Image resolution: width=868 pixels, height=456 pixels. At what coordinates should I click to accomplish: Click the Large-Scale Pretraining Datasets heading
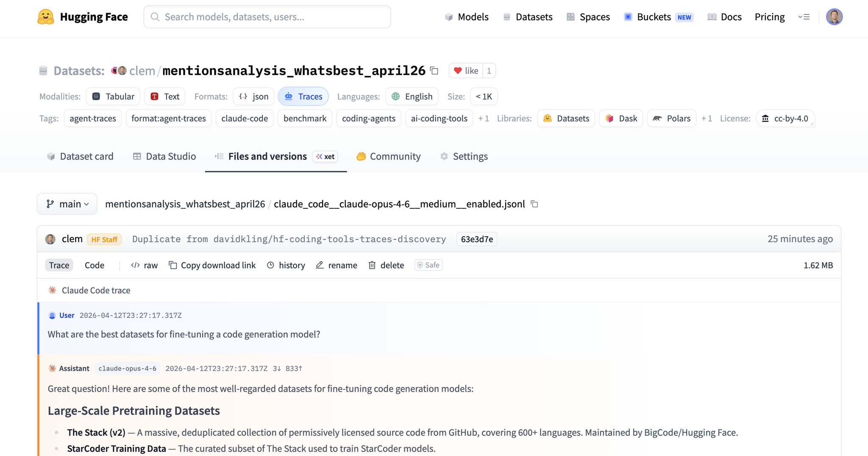[134, 411]
